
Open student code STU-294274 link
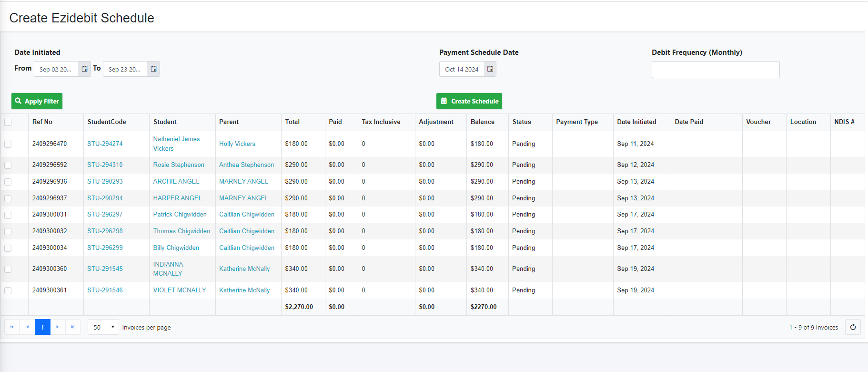pos(105,144)
